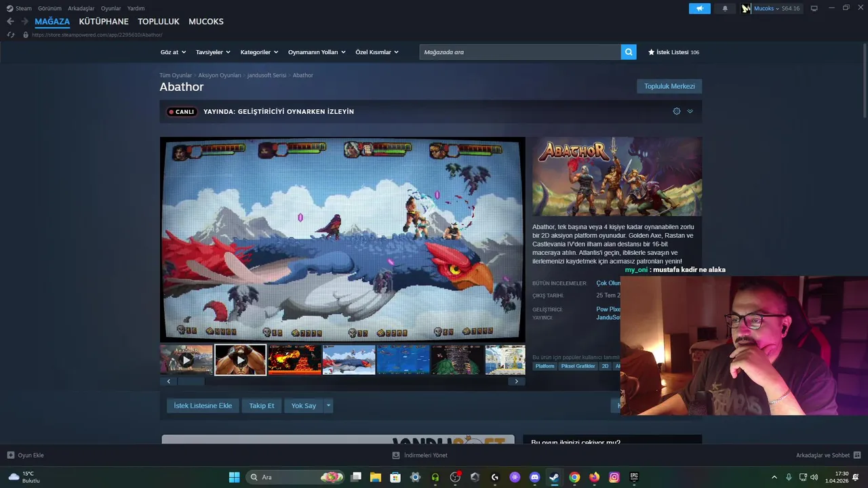Click the İndirmeleri Yönet download icon
The width and height of the screenshot is (868, 488).
(396, 455)
